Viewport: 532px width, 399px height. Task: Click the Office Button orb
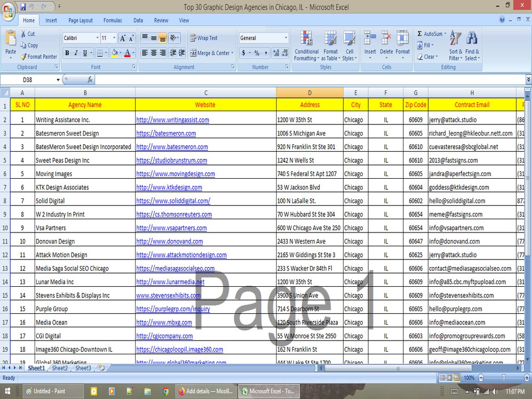[8, 11]
